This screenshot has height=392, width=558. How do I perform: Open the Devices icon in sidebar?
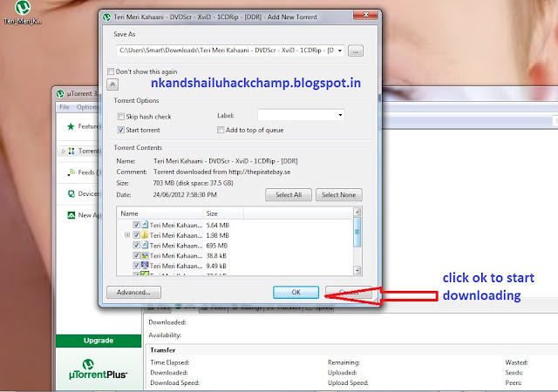(71, 194)
